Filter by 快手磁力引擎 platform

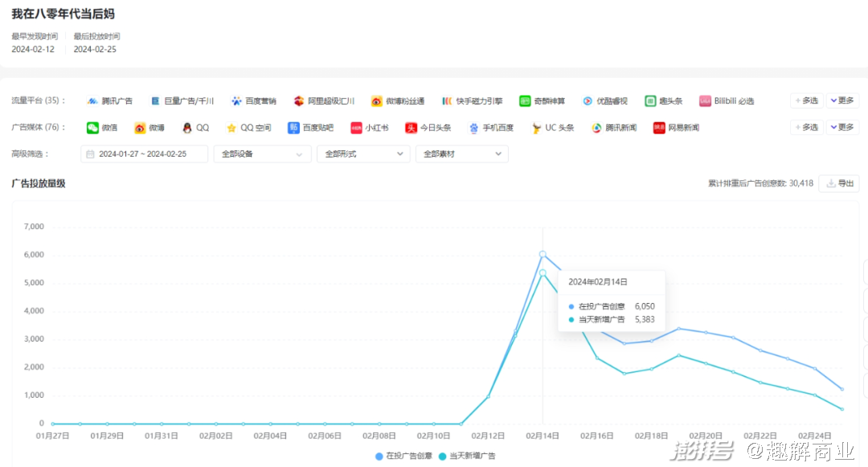pyautogui.click(x=473, y=101)
